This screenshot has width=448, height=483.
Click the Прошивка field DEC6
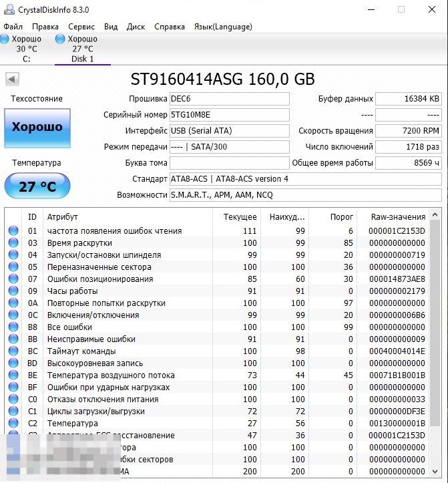pos(230,99)
